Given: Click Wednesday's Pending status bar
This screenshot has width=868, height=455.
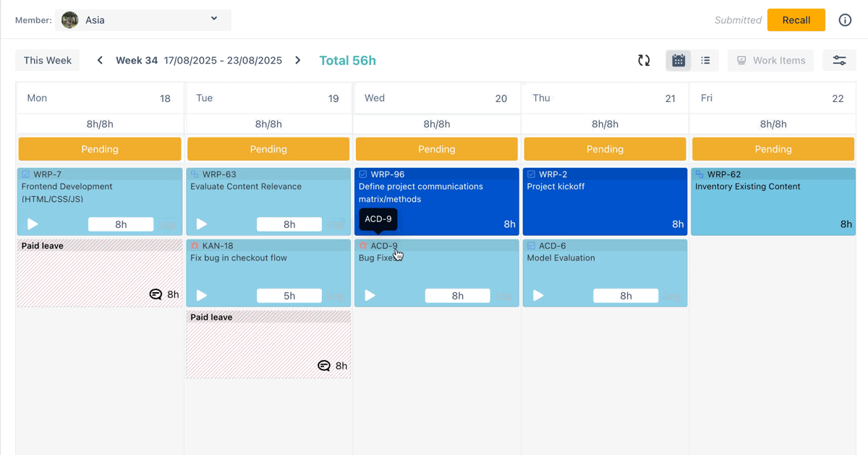Looking at the screenshot, I should click(x=436, y=149).
